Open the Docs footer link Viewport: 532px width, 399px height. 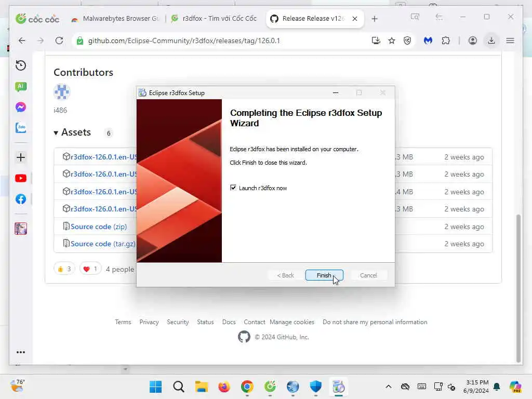pos(229,322)
